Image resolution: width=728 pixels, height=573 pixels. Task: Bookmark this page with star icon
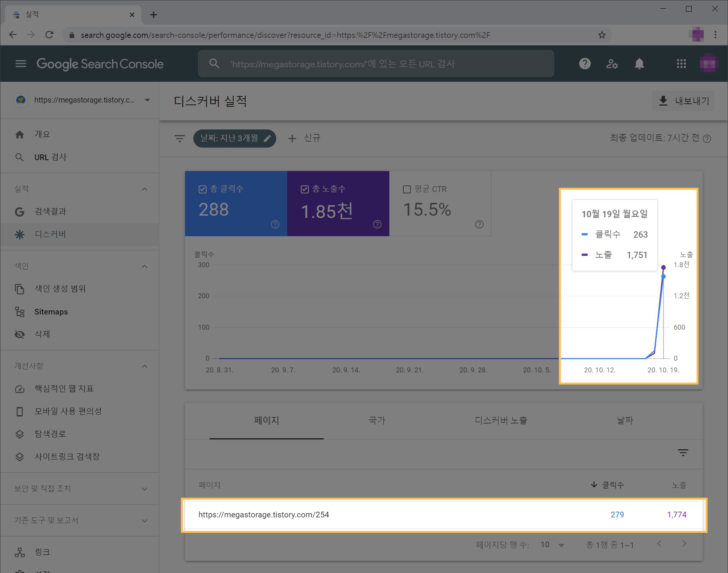click(x=602, y=35)
